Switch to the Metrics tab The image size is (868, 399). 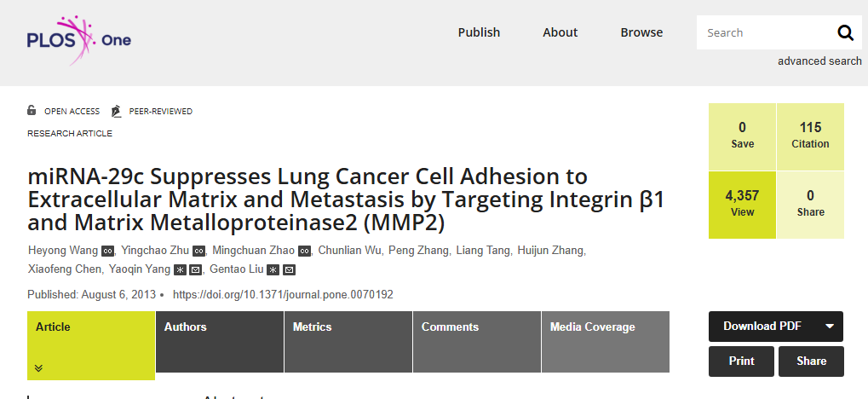[348, 341]
